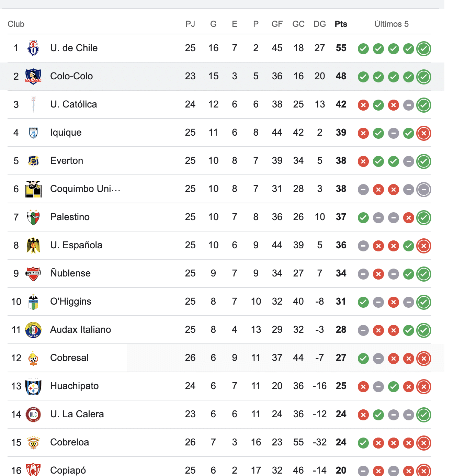The height and width of the screenshot is (476, 454).
Task: Click the Ñublense red shield crest
Action: [33, 273]
